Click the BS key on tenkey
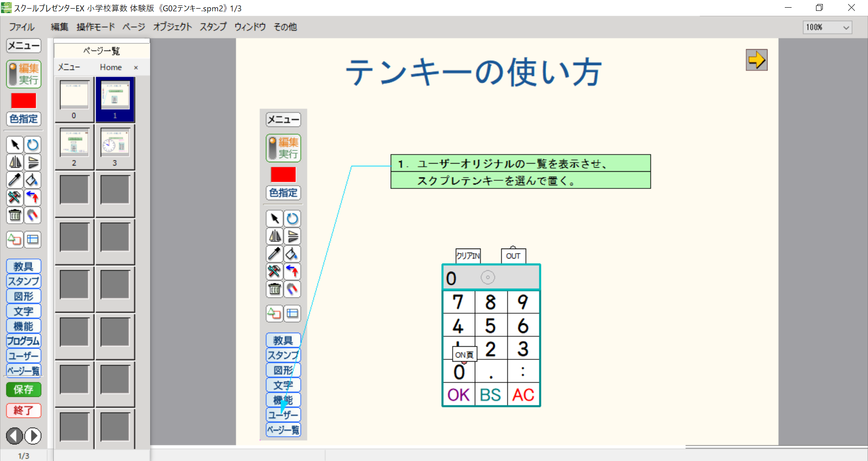 [x=491, y=395]
